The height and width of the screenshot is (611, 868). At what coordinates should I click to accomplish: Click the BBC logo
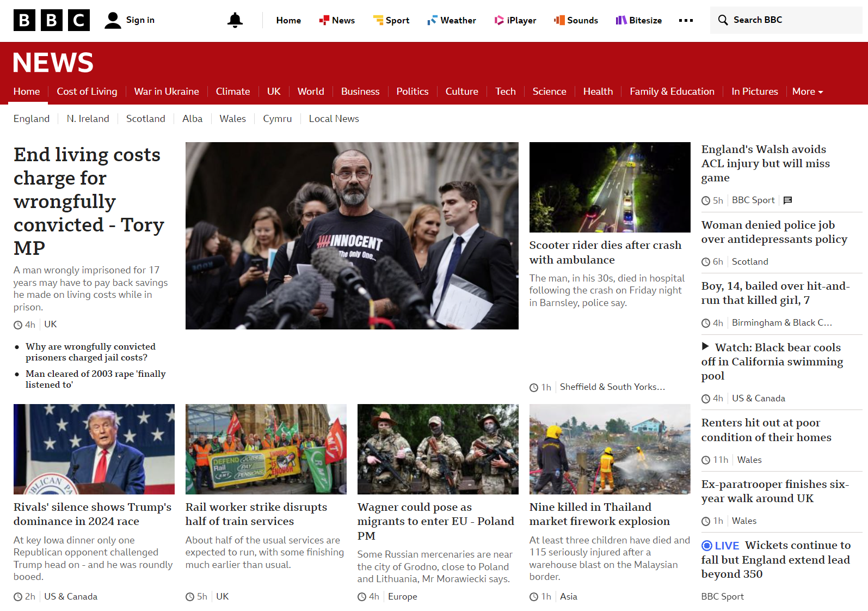[52, 20]
